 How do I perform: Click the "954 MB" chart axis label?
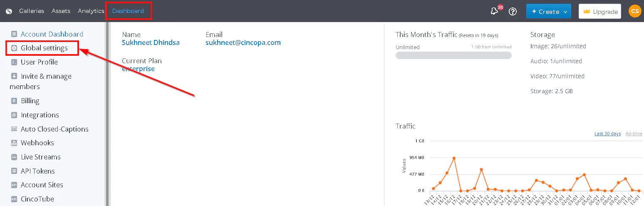[x=417, y=157]
